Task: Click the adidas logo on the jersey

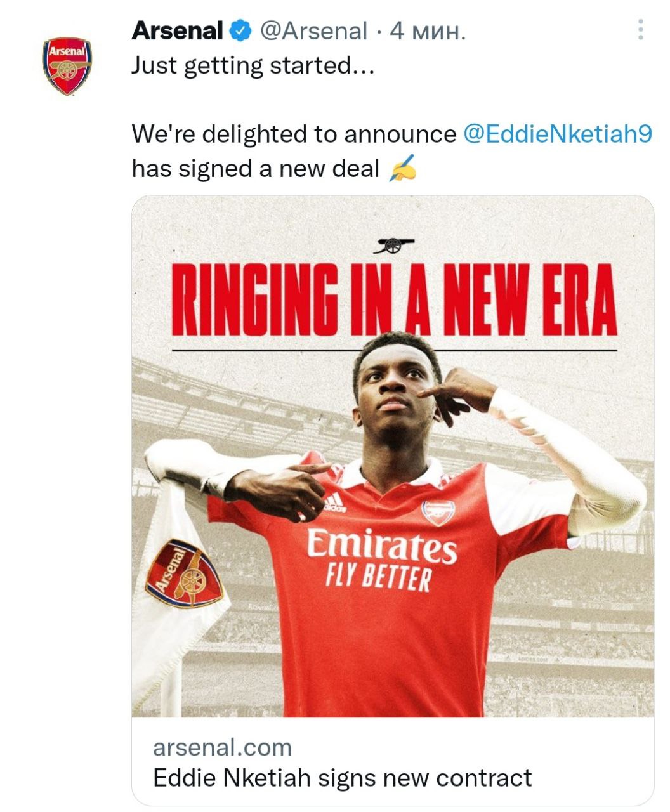Action: (334, 504)
